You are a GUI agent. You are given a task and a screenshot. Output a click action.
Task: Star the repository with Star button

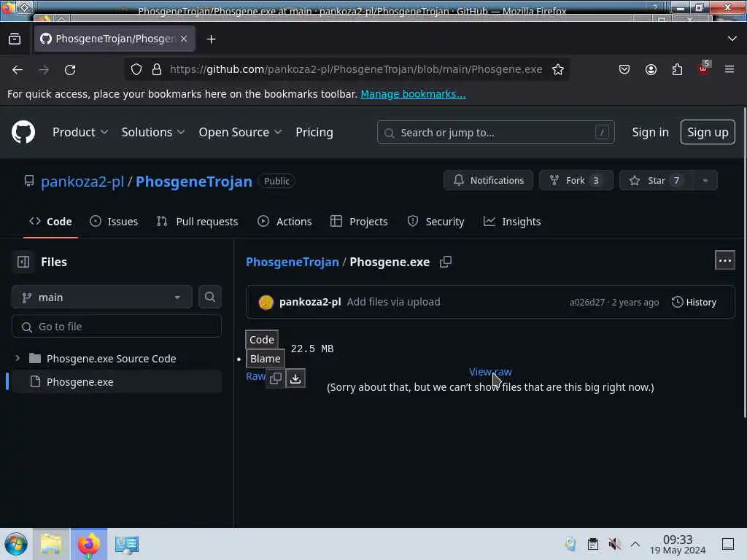point(657,181)
